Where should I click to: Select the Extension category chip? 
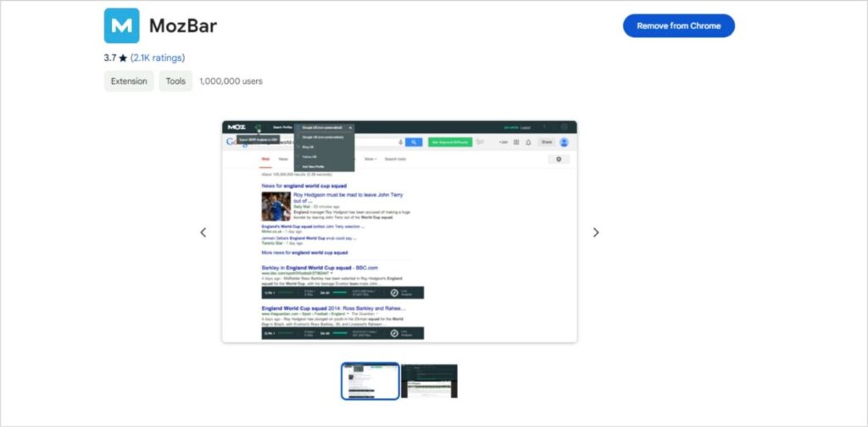129,80
